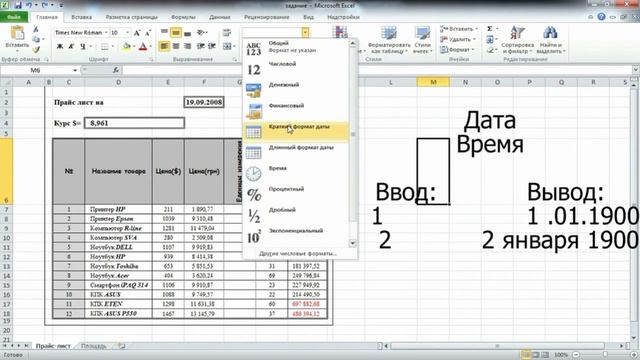Click the Paste (Вставить) clipboard icon
The image size is (640, 360).
(17, 33)
